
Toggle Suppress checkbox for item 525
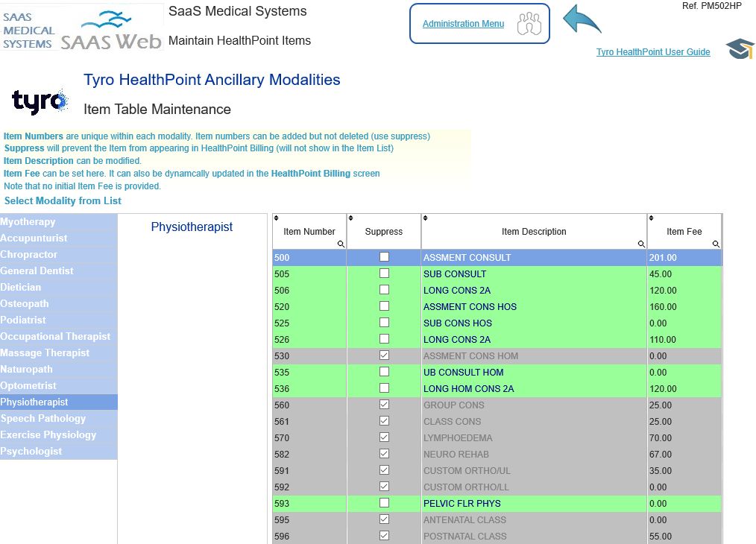(384, 323)
